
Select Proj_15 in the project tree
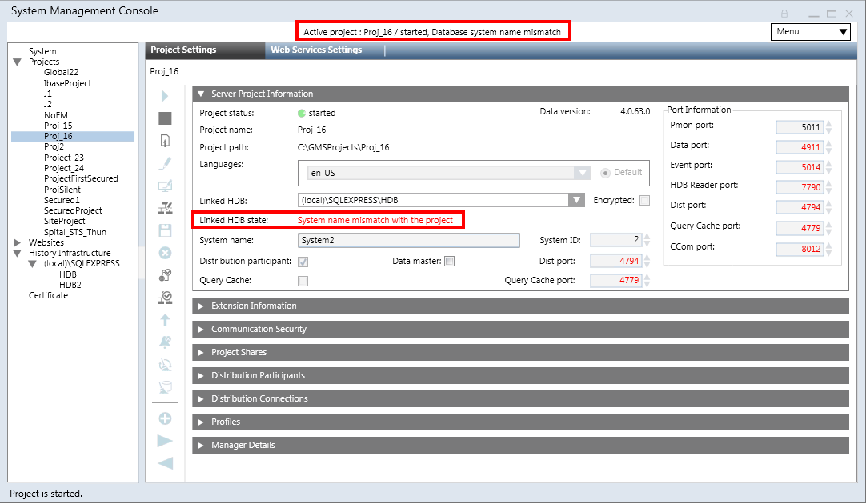pyautogui.click(x=58, y=126)
